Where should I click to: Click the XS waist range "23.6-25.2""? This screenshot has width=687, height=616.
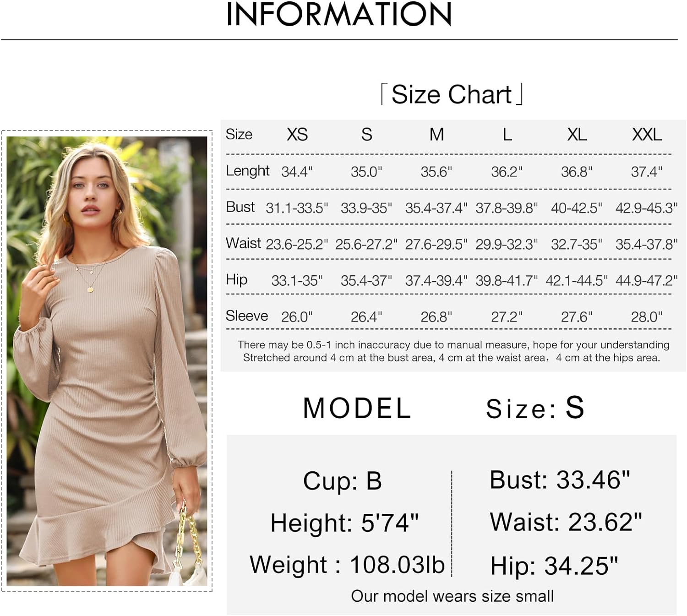[x=297, y=244]
